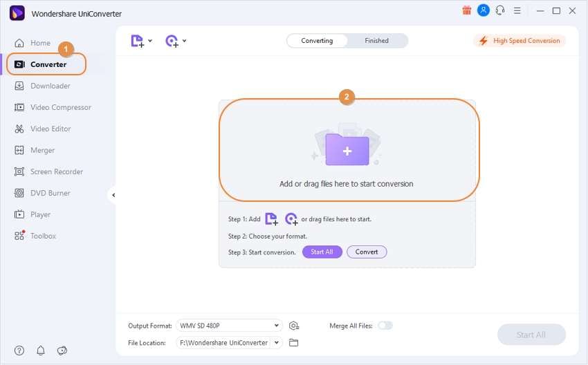Expand the Add Files dropdown arrow
588x365 pixels.
click(x=150, y=41)
